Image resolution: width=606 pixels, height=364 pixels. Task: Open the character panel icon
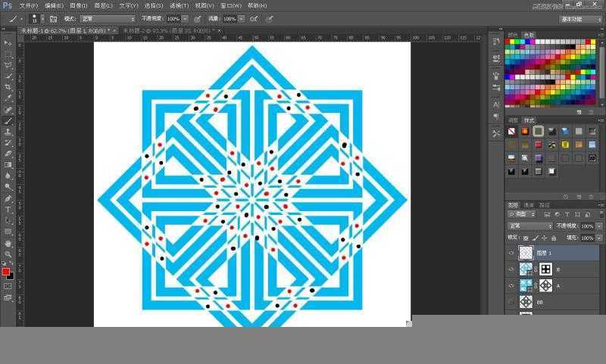point(496,104)
